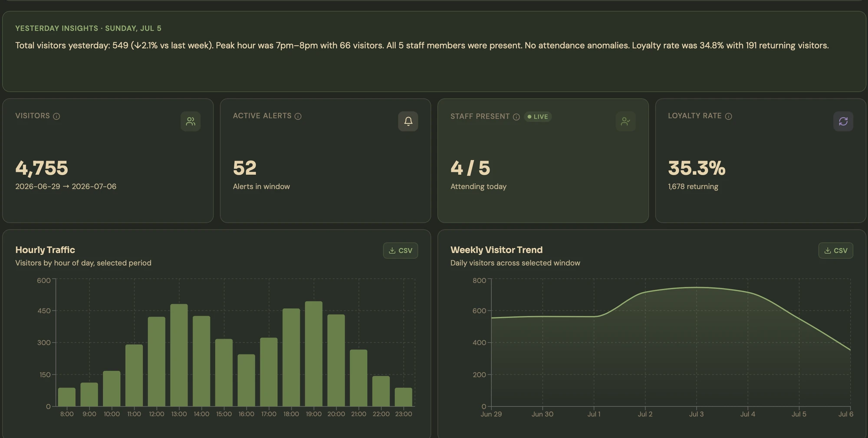Click the 16:00 bar in Hourly Traffic
Viewport: 868px width, 438px height.
(246, 380)
